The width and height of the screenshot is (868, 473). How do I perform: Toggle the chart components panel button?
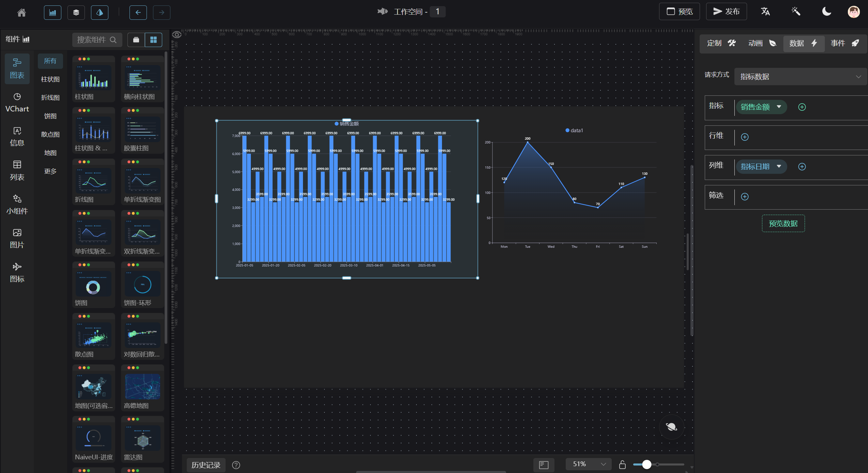click(x=52, y=13)
